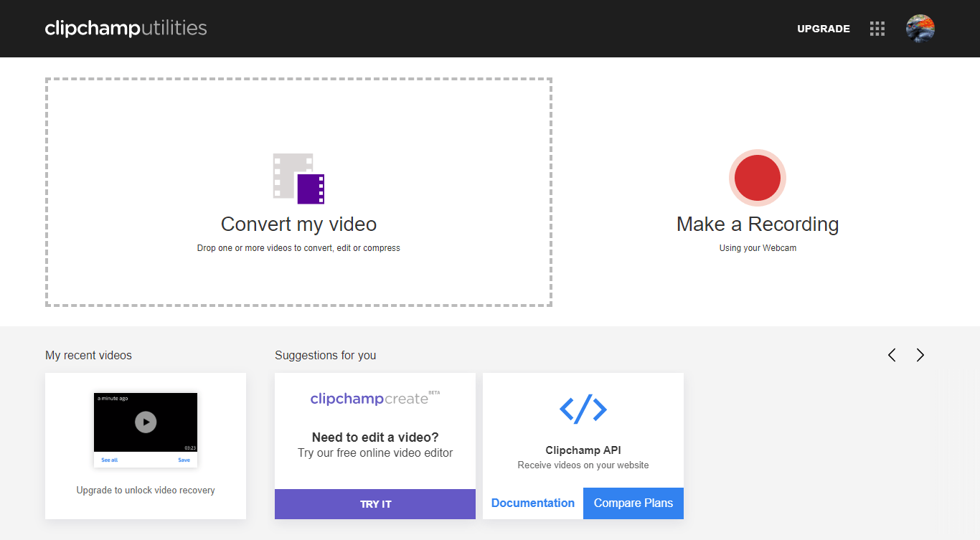Click the Compare Plans button
This screenshot has height=540, width=980.
(633, 503)
